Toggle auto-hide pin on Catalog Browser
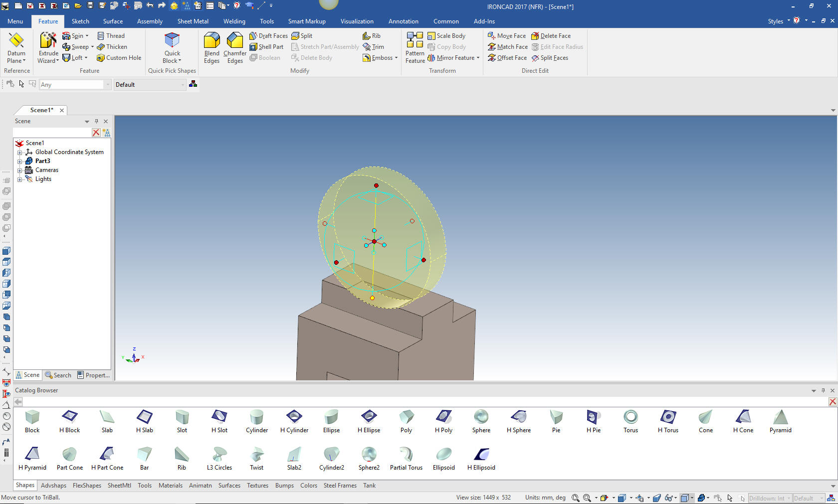The image size is (838, 504). [823, 390]
